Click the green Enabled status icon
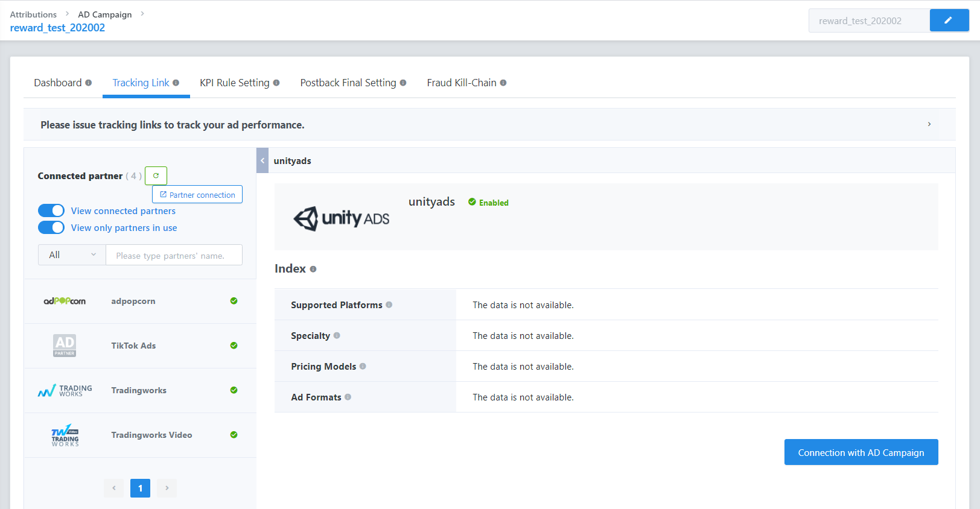Image resolution: width=980 pixels, height=509 pixels. pyautogui.click(x=472, y=202)
